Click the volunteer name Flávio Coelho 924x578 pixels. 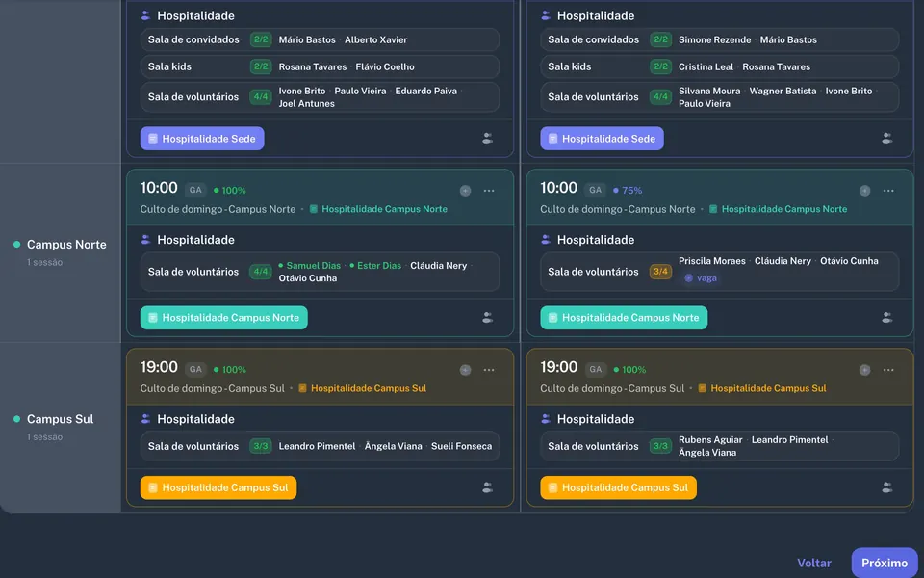pyautogui.click(x=385, y=66)
